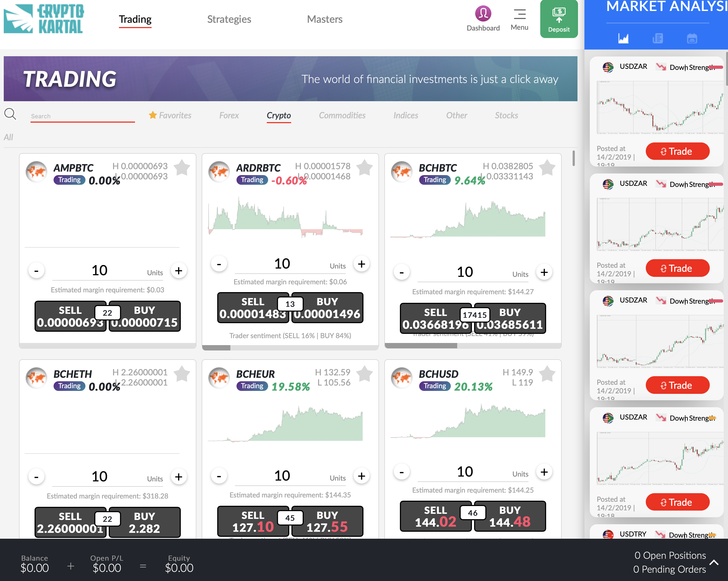
Task: Click the instruments list scrollbar
Action: [x=573, y=158]
